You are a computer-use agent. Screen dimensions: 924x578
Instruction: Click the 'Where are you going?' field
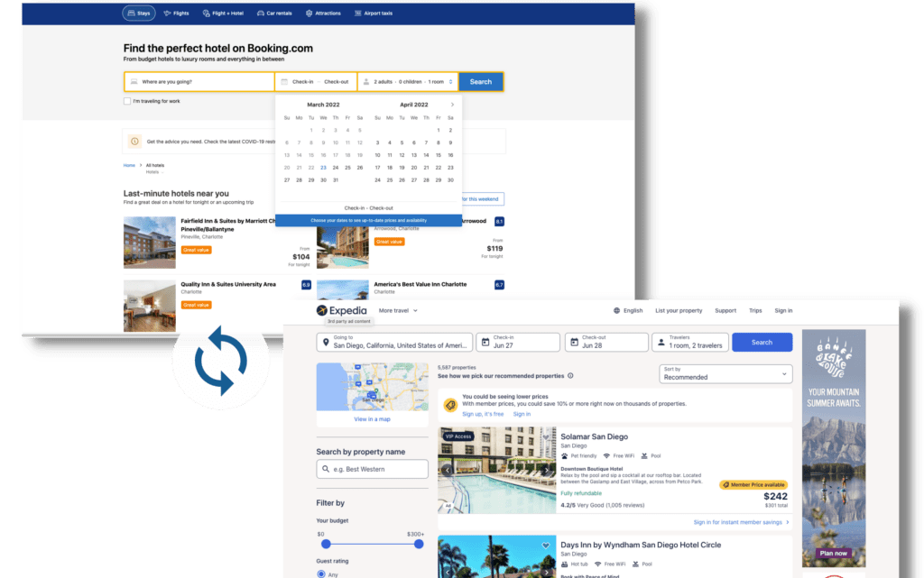click(x=199, y=82)
